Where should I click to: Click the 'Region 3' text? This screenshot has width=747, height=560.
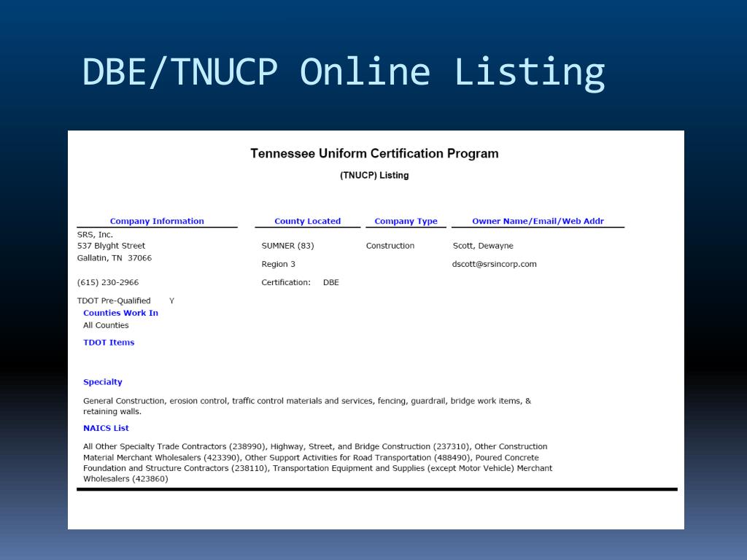tap(278, 264)
